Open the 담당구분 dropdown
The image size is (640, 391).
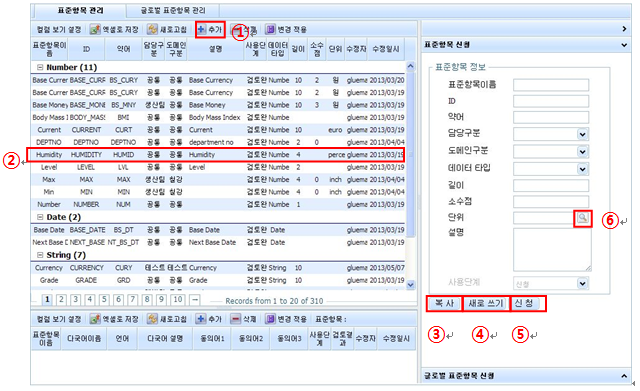(582, 134)
